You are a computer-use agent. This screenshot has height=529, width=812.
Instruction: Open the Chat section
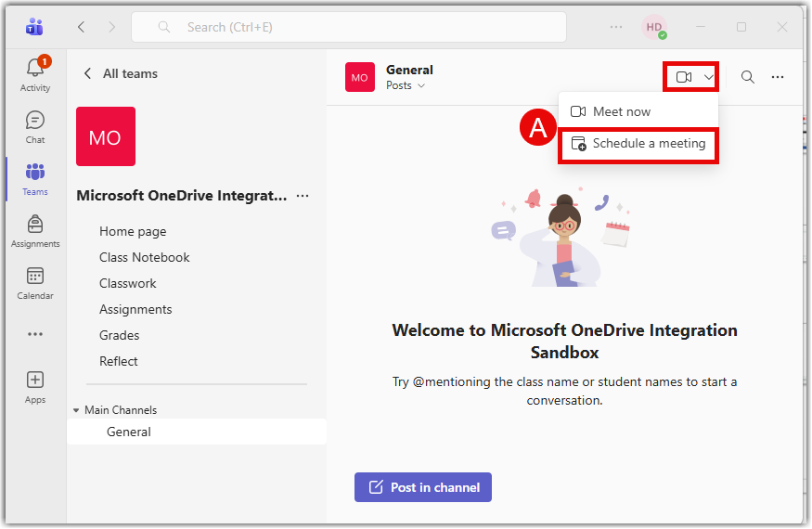click(35, 127)
